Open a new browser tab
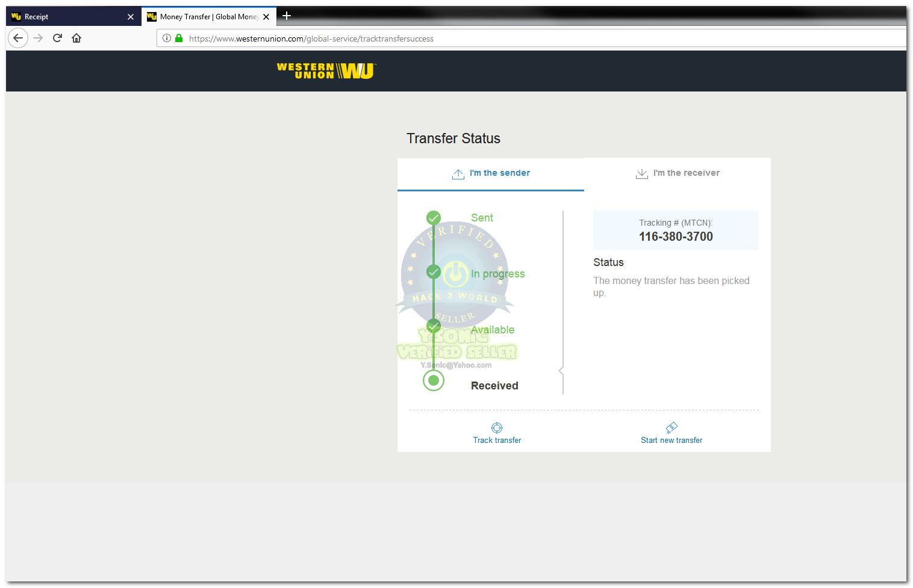913x588 pixels. (x=287, y=16)
